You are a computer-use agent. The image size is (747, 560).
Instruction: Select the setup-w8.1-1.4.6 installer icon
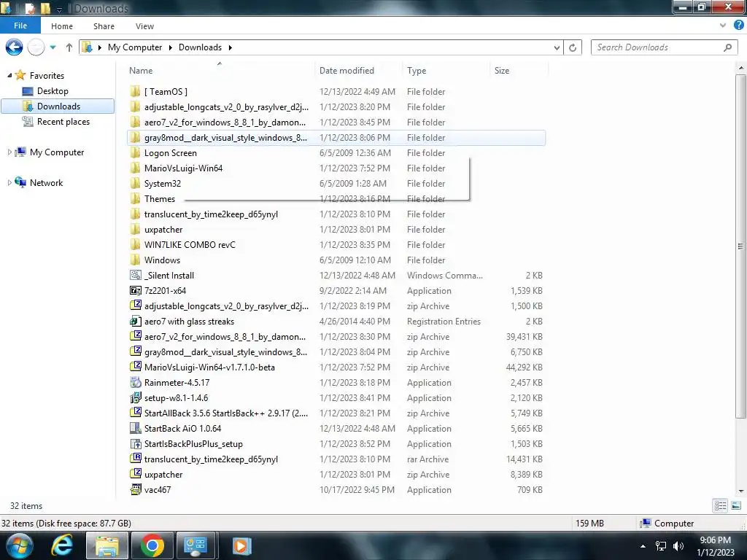click(136, 397)
